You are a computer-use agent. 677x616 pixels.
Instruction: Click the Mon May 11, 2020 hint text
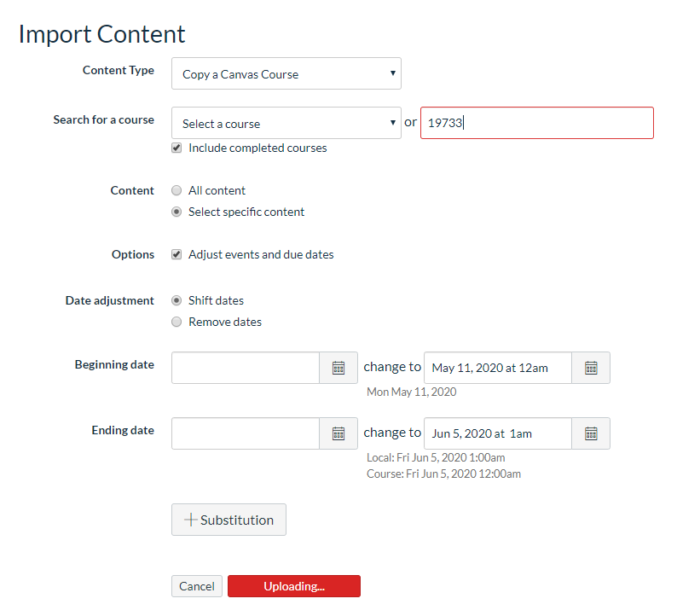coord(412,392)
